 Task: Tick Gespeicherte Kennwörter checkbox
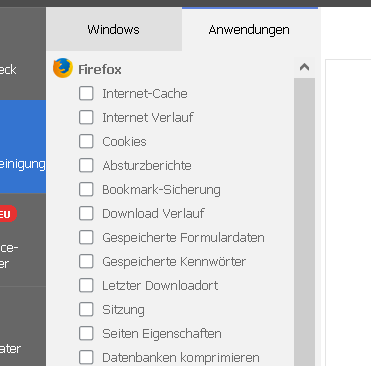[x=86, y=261]
